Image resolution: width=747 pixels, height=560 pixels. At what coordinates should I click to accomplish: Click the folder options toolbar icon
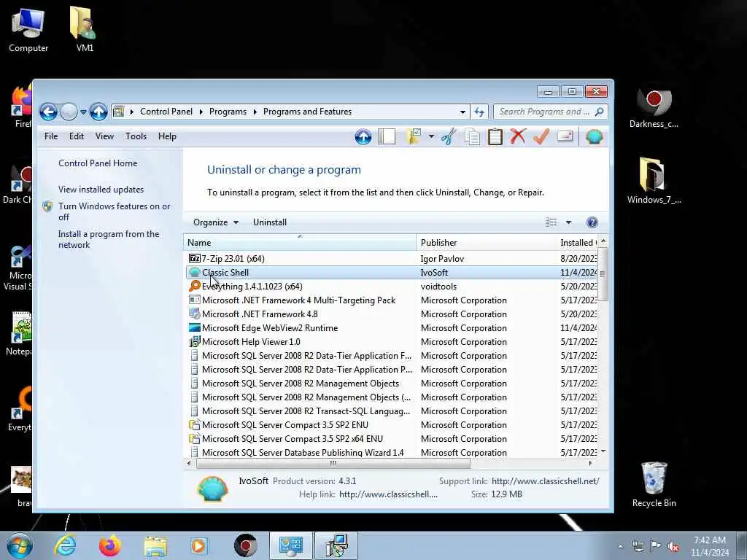[413, 137]
